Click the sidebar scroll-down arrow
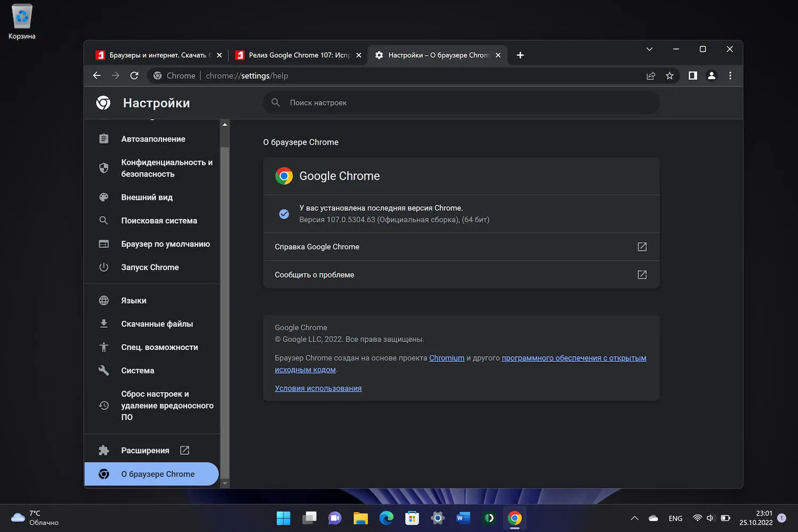Image resolution: width=798 pixels, height=532 pixels. click(x=225, y=484)
